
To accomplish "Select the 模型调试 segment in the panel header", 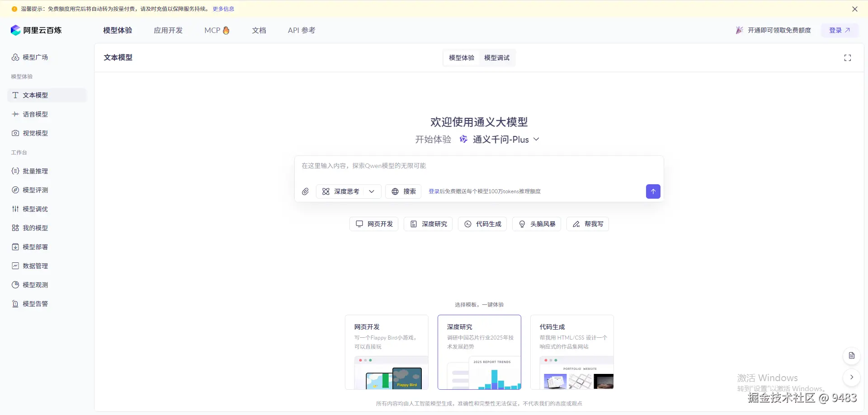I will (497, 58).
